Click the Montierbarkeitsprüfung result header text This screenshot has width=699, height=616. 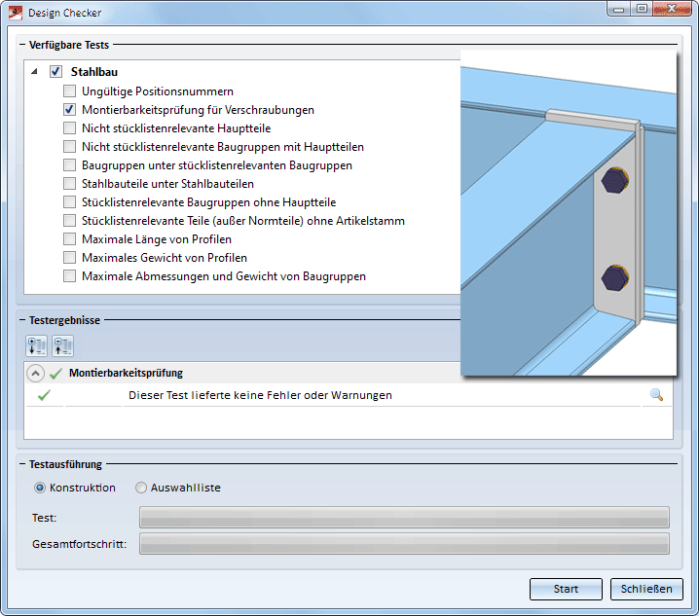point(126,373)
